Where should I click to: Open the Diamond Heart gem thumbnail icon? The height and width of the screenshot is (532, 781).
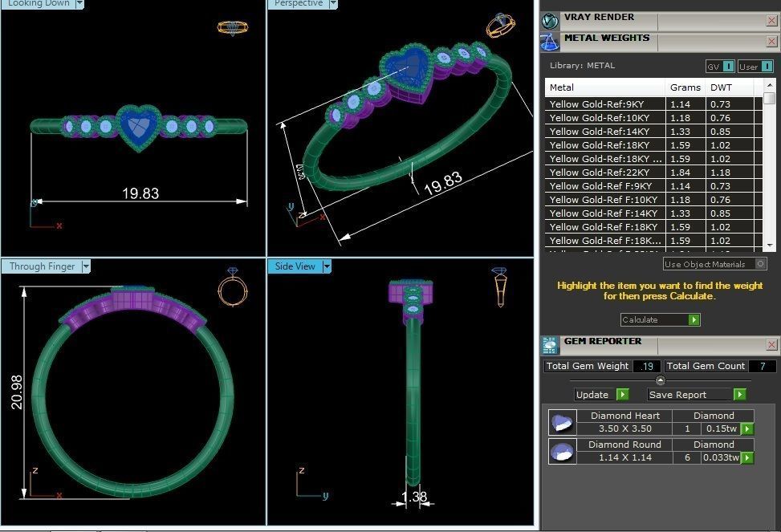click(562, 422)
